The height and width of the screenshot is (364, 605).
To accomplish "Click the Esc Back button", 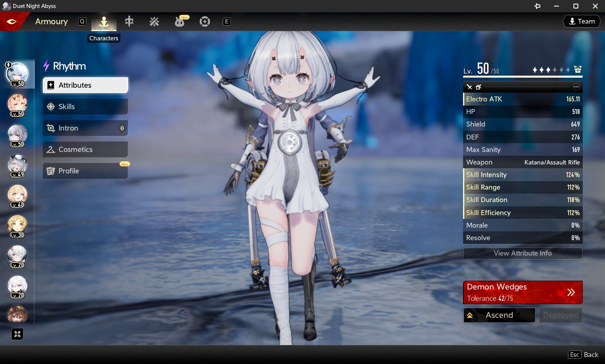I will pos(583,355).
